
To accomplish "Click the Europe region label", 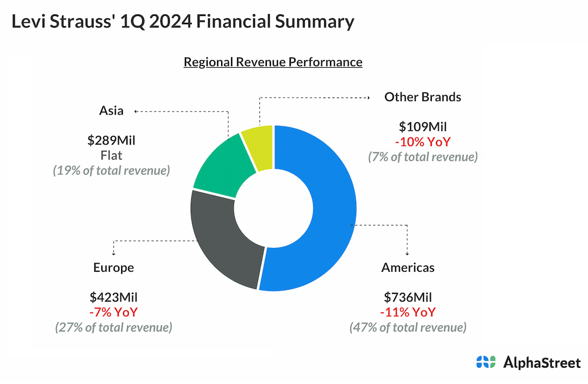I will pos(114,268).
